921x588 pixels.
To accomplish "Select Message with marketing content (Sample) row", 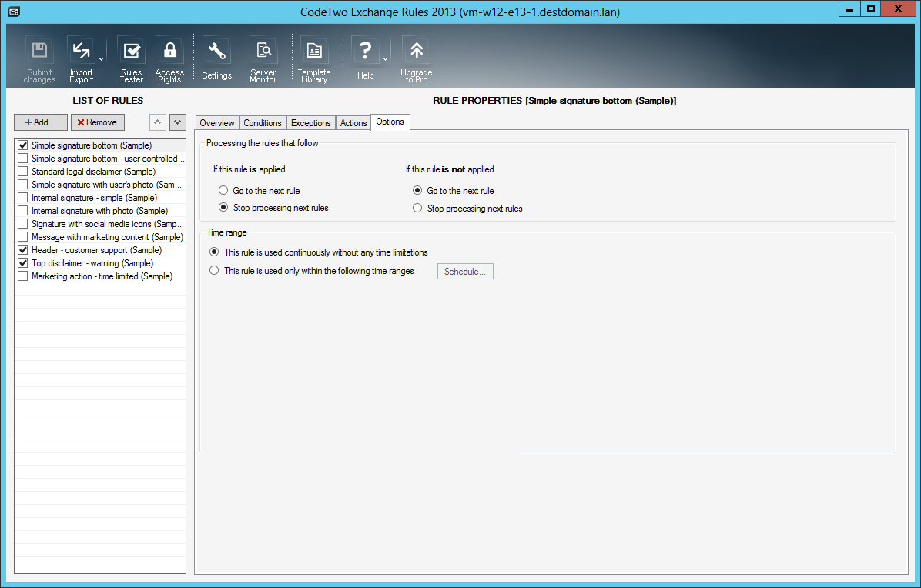I will point(100,236).
